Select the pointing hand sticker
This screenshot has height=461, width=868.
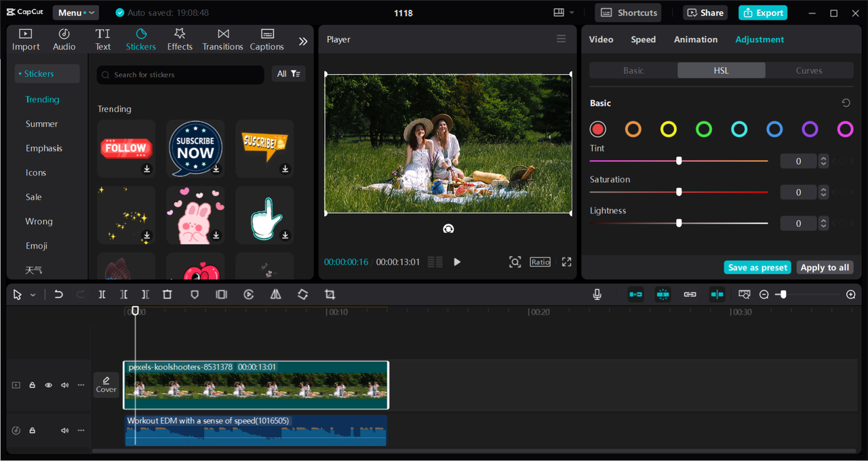tap(264, 215)
